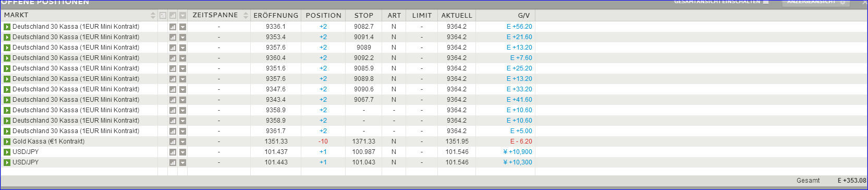Click Aktuell column header
Screen dimensions: 868x190
pos(457,16)
